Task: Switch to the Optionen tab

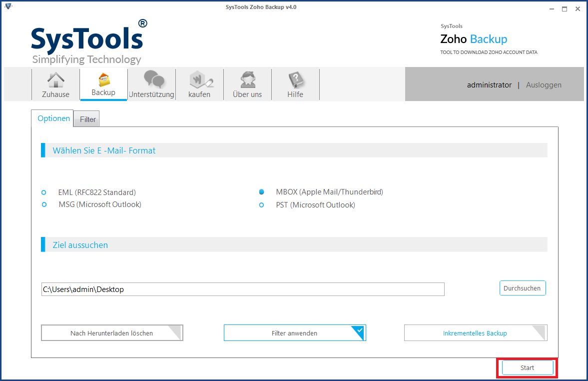Action: coord(53,118)
